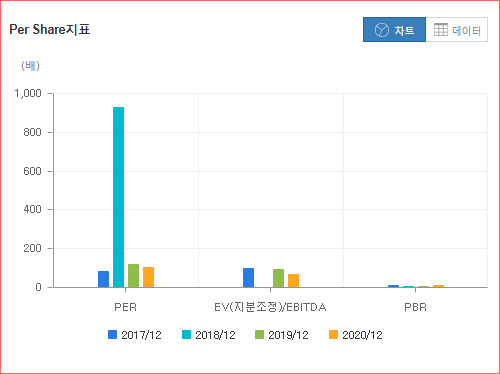This screenshot has height=374, width=500.
Task: Switch to the 차트 chart view tab
Action: 394,30
